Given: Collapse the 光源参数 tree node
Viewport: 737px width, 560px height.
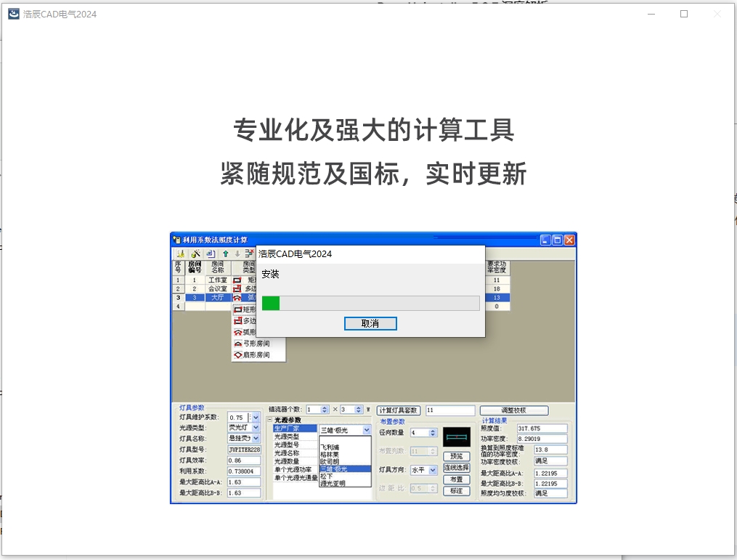Looking at the screenshot, I should (270, 420).
